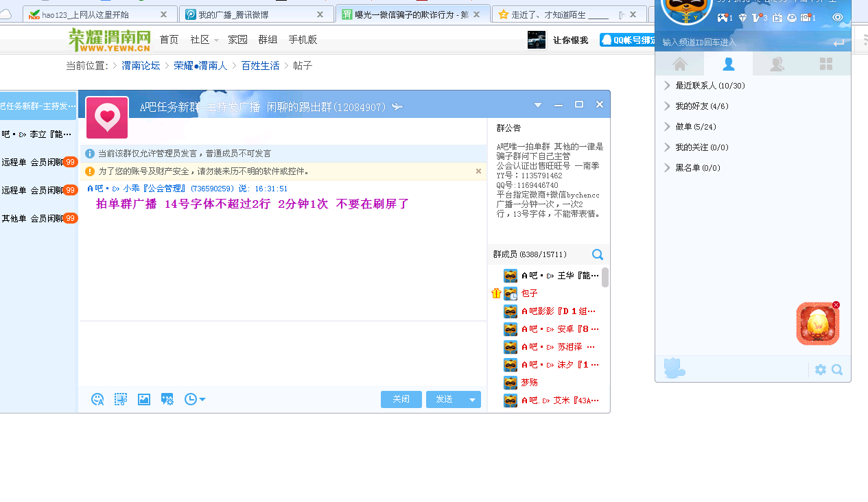Open the emoticon picker in the chat toolbar
The width and height of the screenshot is (868, 502).
point(97,399)
